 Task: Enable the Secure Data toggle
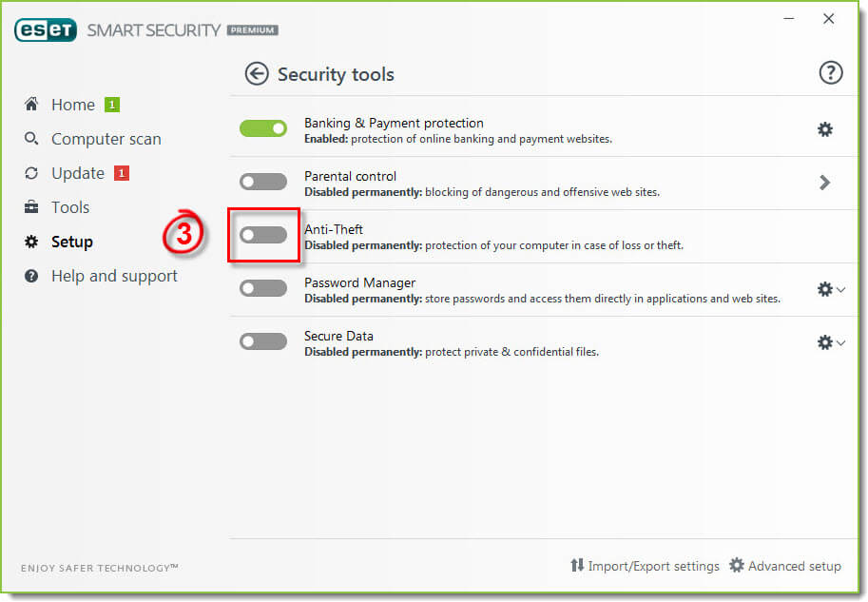pyautogui.click(x=263, y=341)
